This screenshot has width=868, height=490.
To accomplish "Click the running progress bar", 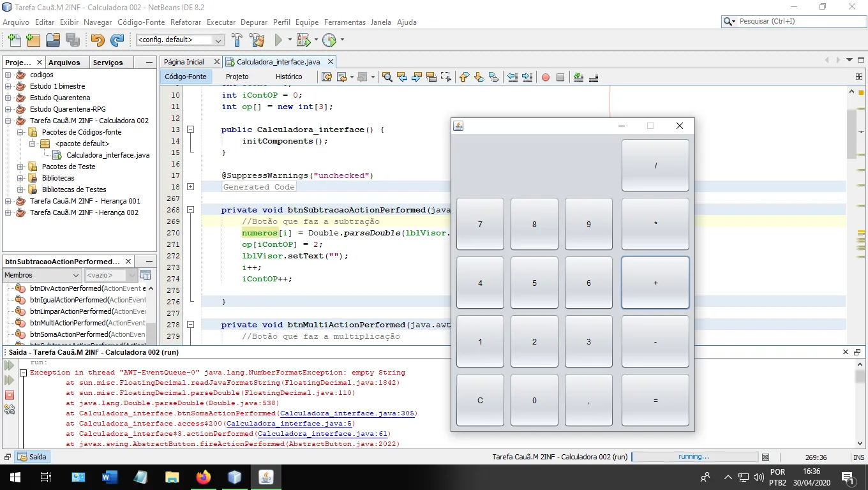I will pyautogui.click(x=694, y=457).
